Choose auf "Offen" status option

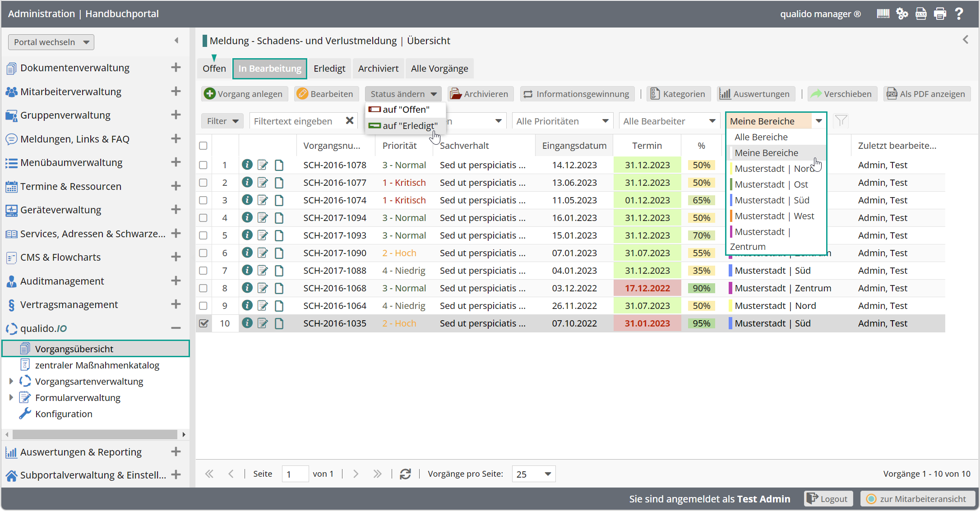tap(405, 110)
